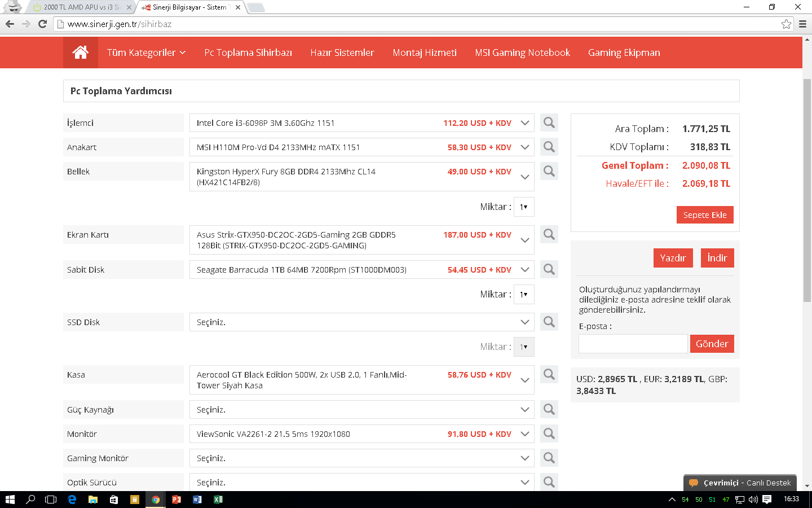This screenshot has width=812, height=508.
Task: Open Task View on the taskbar
Action: [51, 500]
